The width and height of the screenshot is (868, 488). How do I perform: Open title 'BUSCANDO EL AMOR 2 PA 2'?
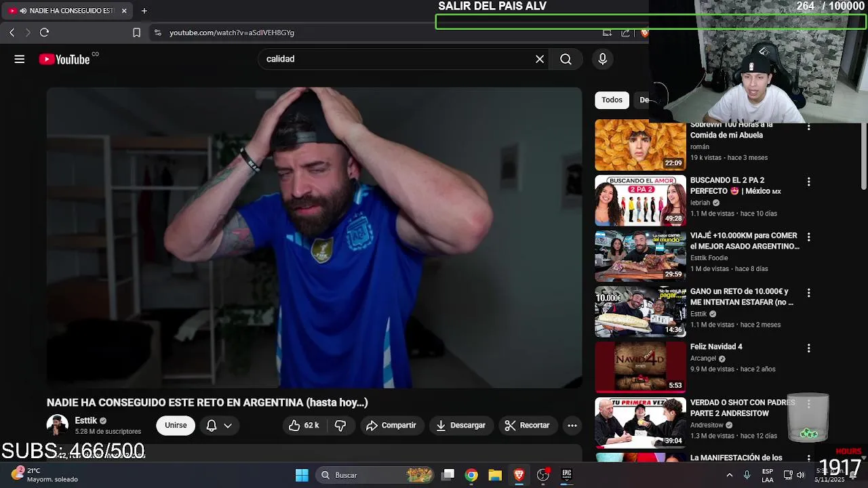coord(736,186)
